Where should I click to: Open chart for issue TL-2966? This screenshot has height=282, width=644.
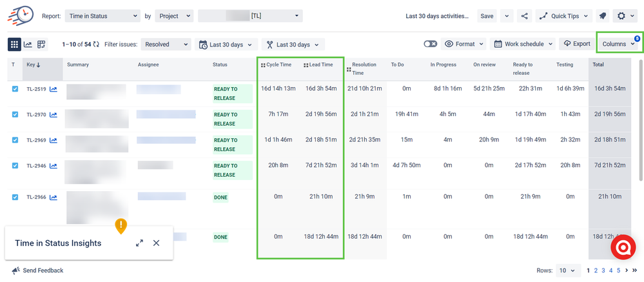(x=54, y=197)
